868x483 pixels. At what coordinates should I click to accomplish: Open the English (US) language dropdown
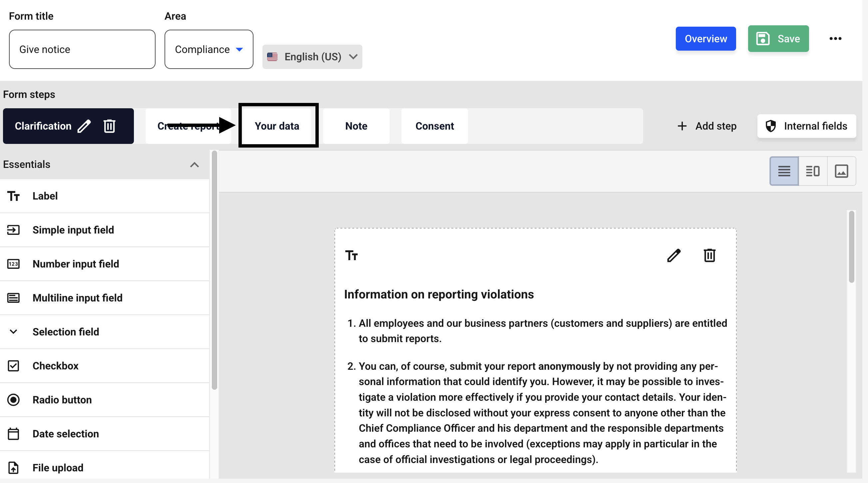pos(312,57)
